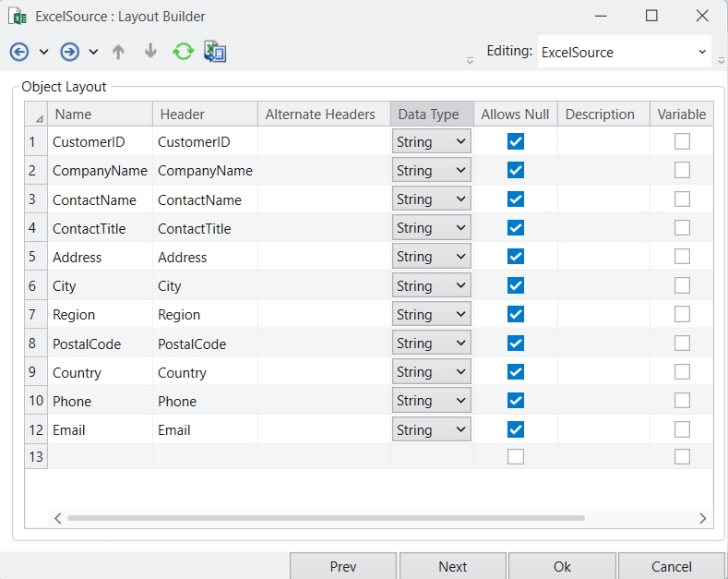This screenshot has height=579, width=728.
Task: Click the Ok button
Action: pos(562,566)
